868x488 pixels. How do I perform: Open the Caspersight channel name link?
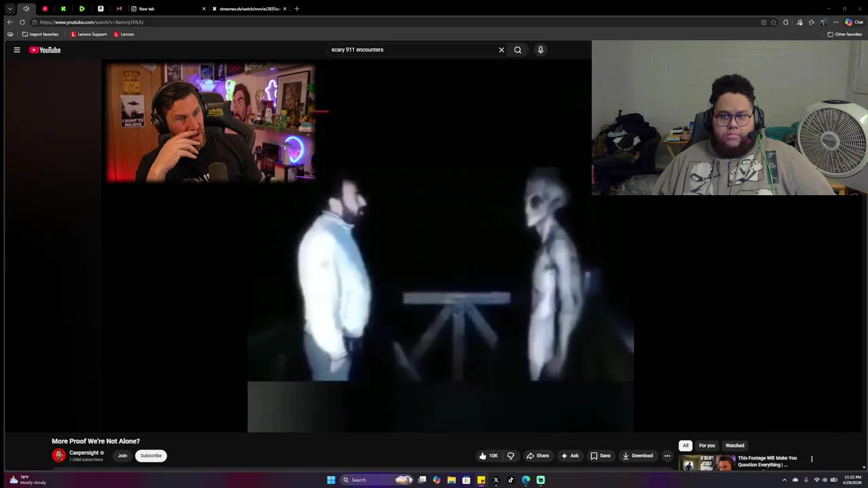(x=84, y=453)
